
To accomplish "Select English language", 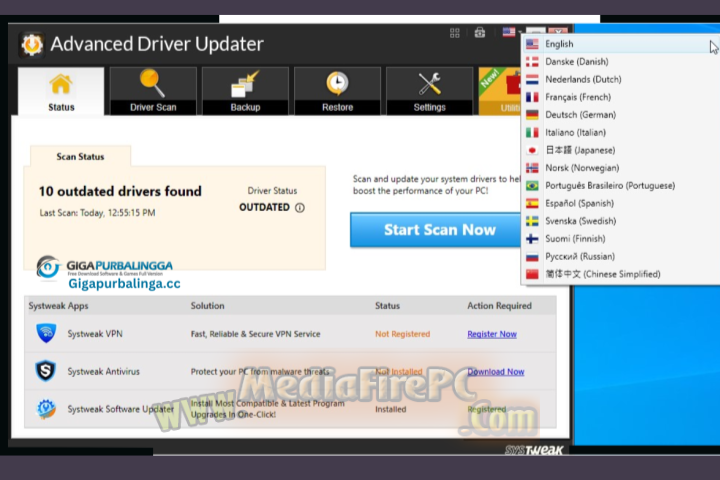I will tap(620, 44).
